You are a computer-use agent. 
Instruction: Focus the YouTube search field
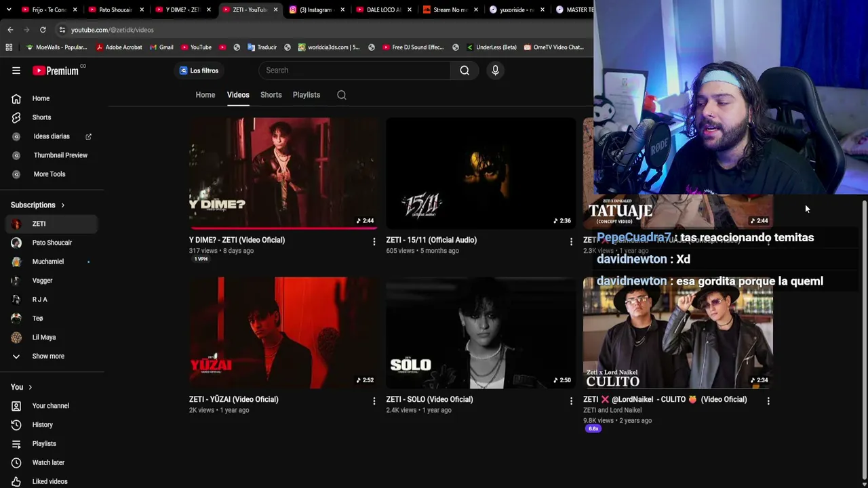(355, 70)
